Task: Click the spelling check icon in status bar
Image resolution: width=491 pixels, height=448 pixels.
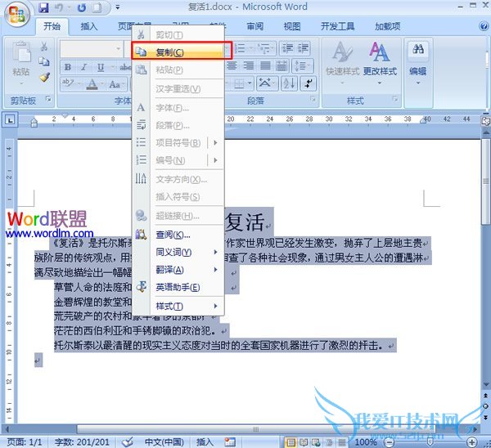Action: pos(128,441)
